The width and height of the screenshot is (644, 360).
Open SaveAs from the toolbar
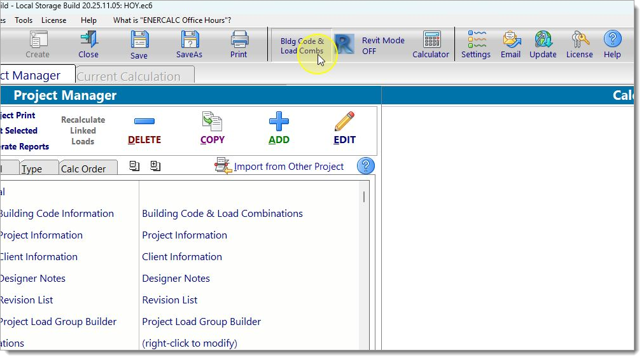pos(189,45)
